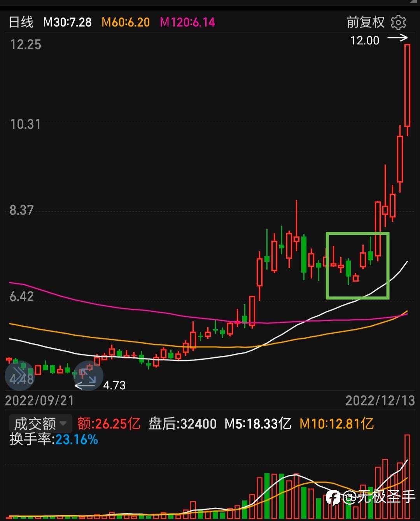Image resolution: width=420 pixels, height=521 pixels.
Task: Tap the 额:26.25亿 turnover value
Action: [x=108, y=423]
